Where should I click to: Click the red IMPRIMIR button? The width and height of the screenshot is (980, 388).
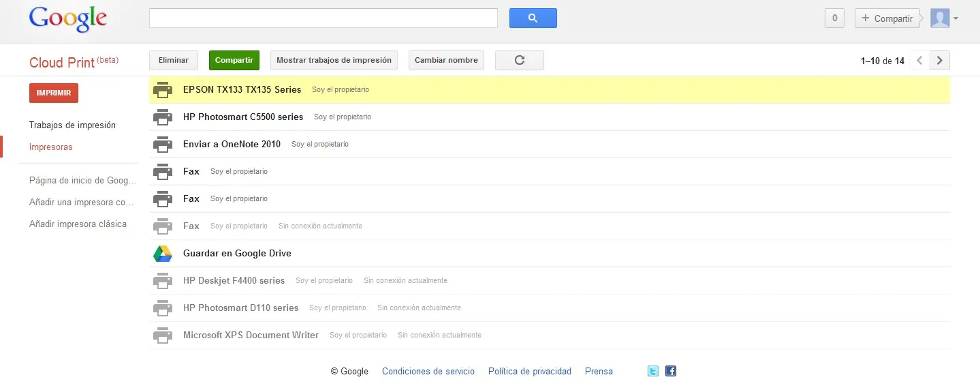click(x=54, y=93)
